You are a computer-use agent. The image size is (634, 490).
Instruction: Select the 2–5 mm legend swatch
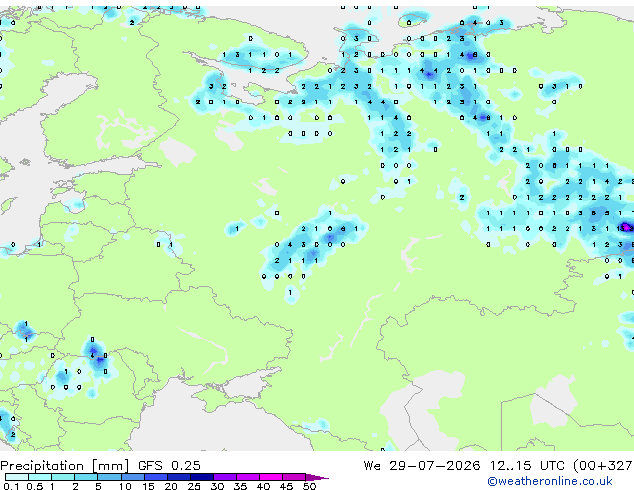point(86,477)
